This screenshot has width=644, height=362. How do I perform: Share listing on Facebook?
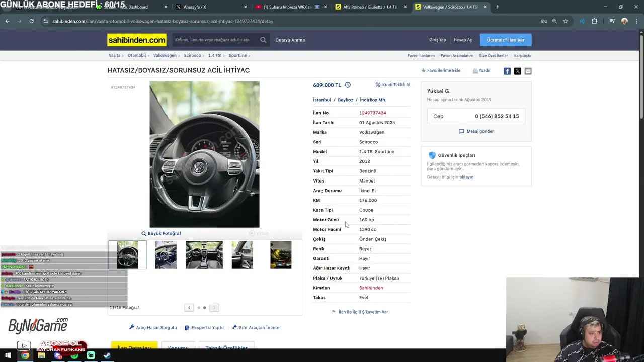(x=507, y=71)
